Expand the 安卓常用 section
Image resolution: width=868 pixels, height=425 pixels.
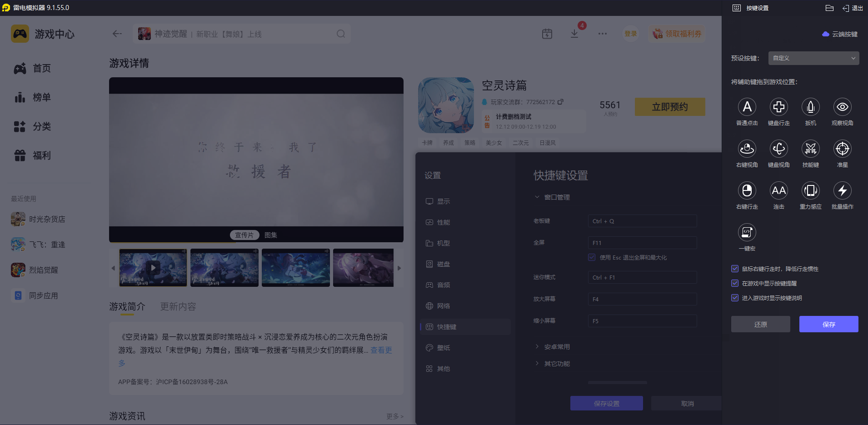(537, 346)
